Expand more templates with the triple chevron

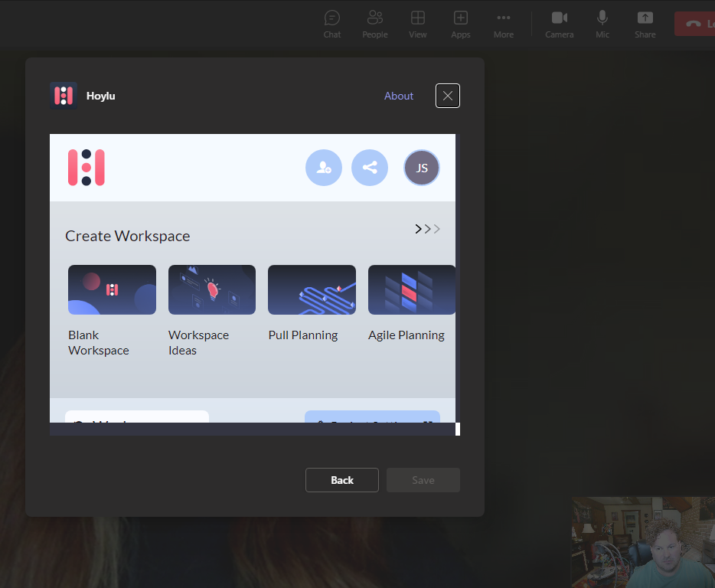pos(427,229)
